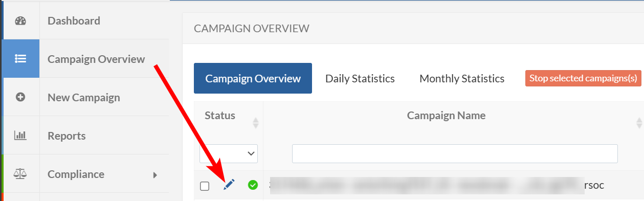Switch to Monthly Statistics tab

pyautogui.click(x=462, y=78)
